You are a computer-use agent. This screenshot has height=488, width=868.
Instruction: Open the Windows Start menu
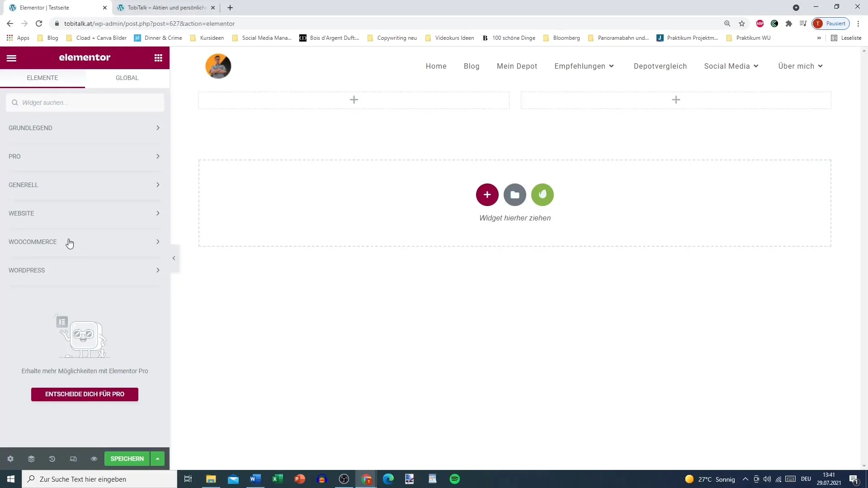(11, 479)
